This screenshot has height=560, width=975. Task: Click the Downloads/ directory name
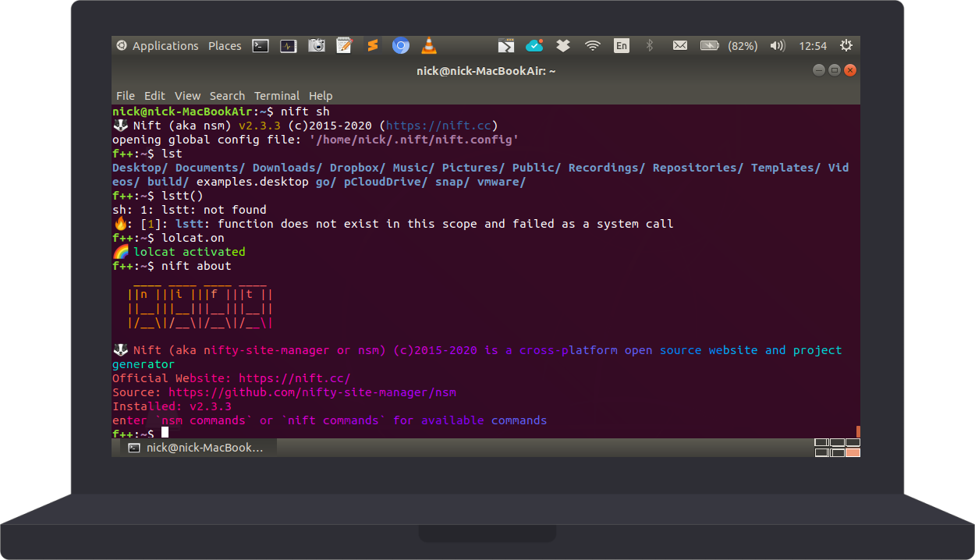[288, 168]
